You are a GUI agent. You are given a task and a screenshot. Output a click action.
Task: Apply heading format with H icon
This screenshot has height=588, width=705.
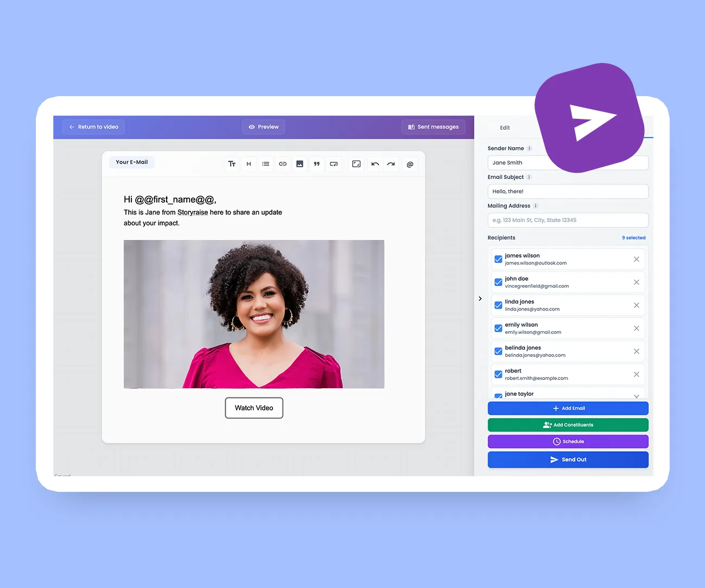click(x=249, y=164)
